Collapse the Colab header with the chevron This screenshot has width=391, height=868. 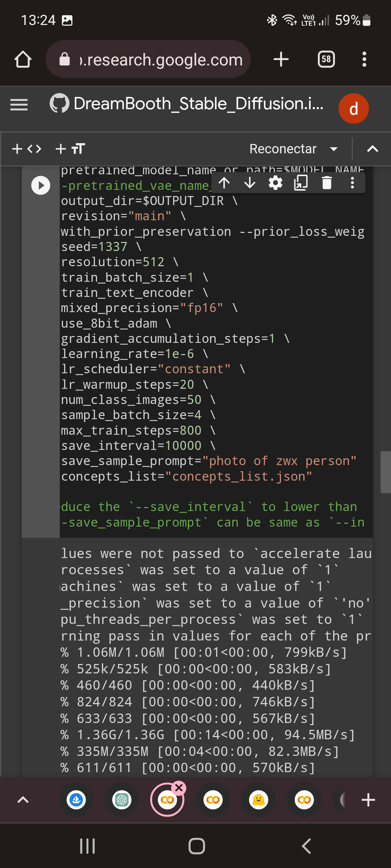point(374,148)
